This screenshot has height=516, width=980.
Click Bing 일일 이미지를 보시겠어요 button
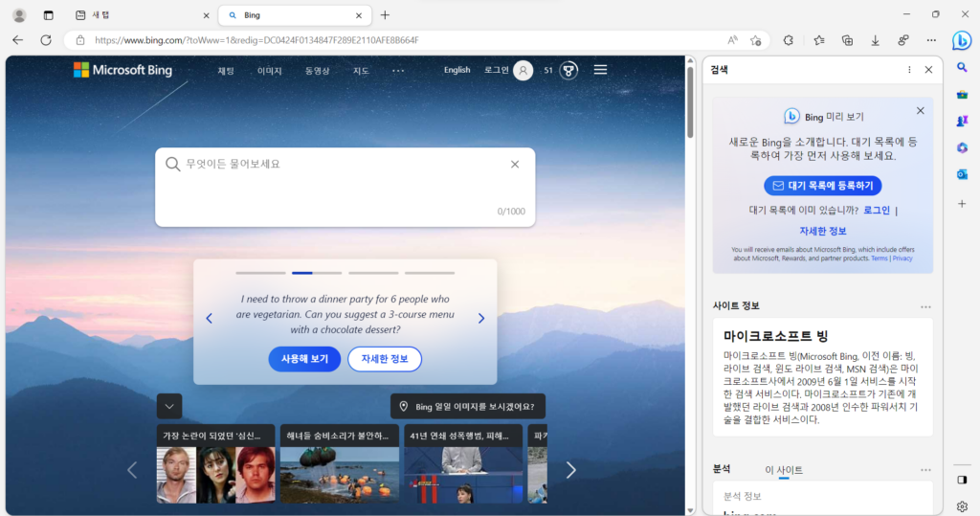tap(467, 407)
